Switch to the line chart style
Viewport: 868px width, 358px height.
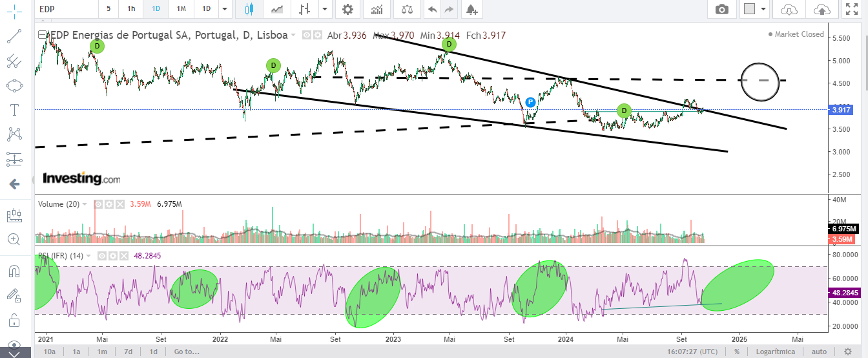click(278, 9)
